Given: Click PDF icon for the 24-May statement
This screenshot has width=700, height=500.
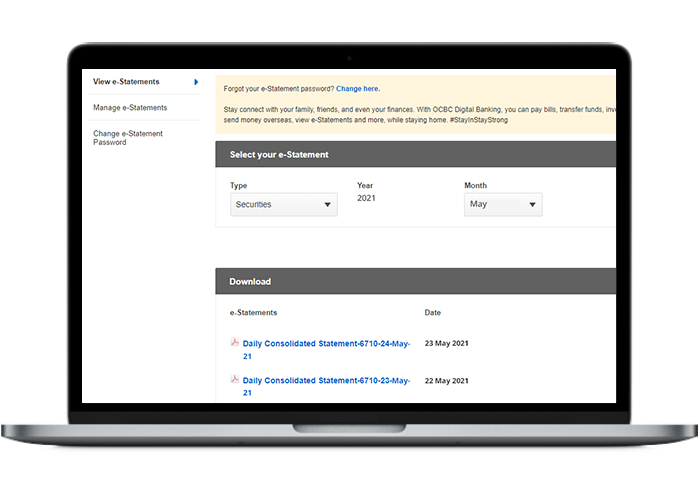Looking at the screenshot, I should pyautogui.click(x=234, y=342).
